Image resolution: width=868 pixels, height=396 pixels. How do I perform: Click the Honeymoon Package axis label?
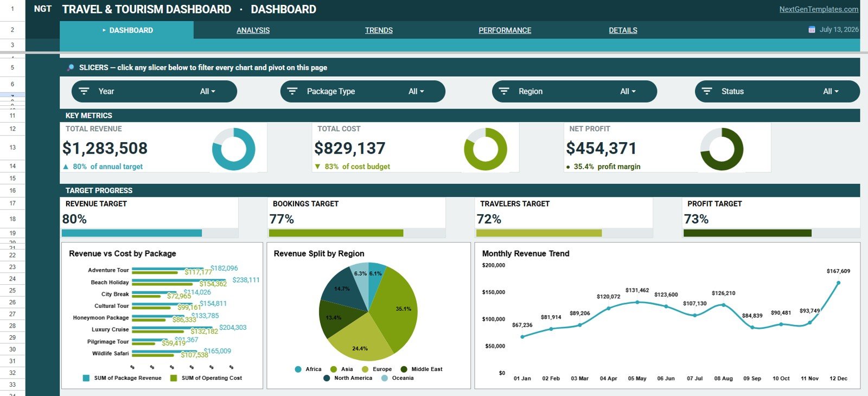(x=101, y=318)
